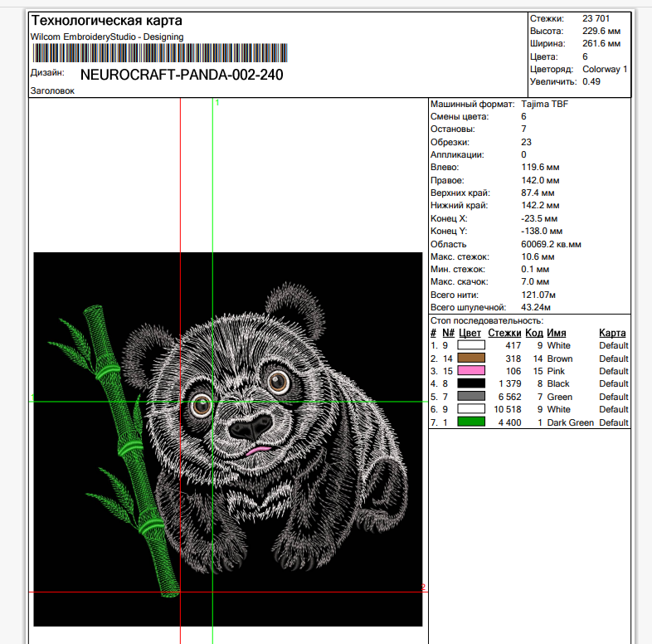Click the white swatch with 10 518 stitches
This screenshot has width=652, height=644.
(470, 410)
